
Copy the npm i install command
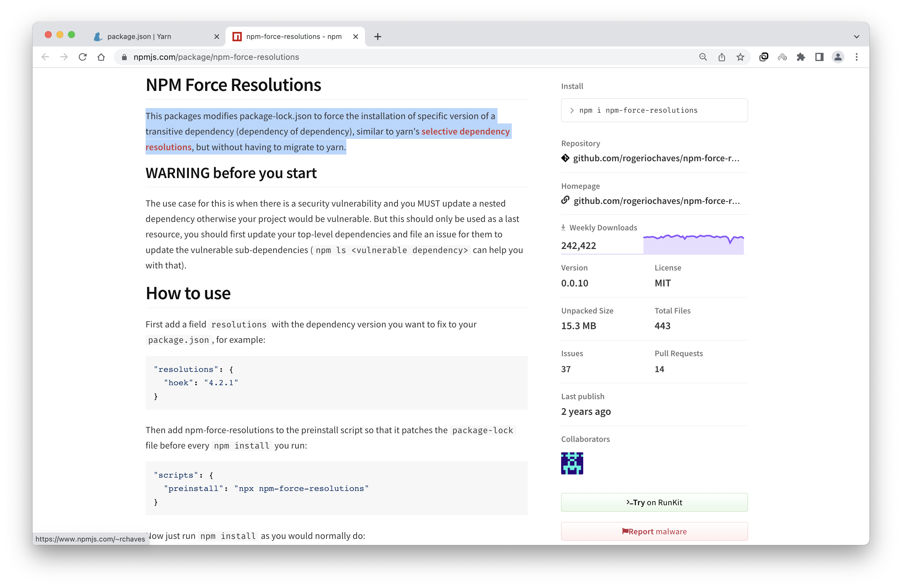(654, 110)
